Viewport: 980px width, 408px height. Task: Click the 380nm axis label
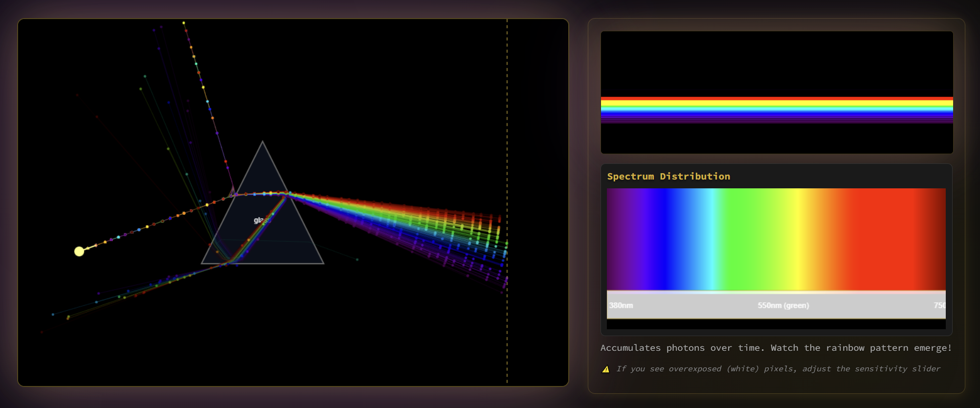pos(621,305)
